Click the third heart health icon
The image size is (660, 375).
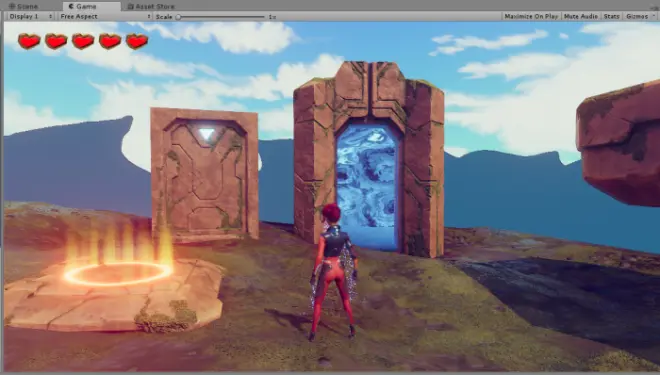(x=83, y=41)
